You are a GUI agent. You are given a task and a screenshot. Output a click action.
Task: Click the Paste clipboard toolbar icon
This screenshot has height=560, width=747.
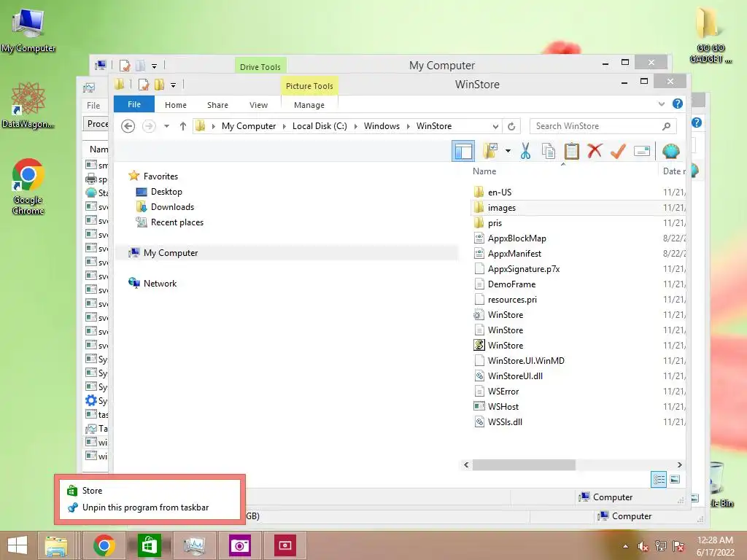(x=572, y=152)
